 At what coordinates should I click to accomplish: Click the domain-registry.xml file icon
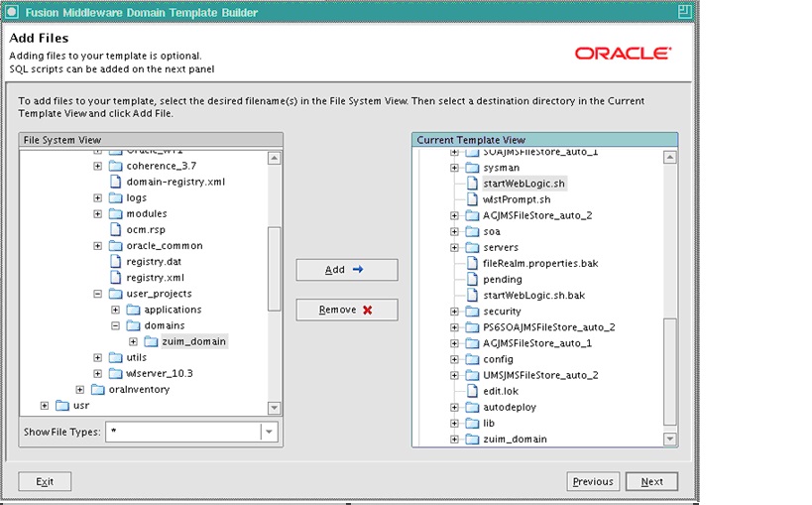115,182
